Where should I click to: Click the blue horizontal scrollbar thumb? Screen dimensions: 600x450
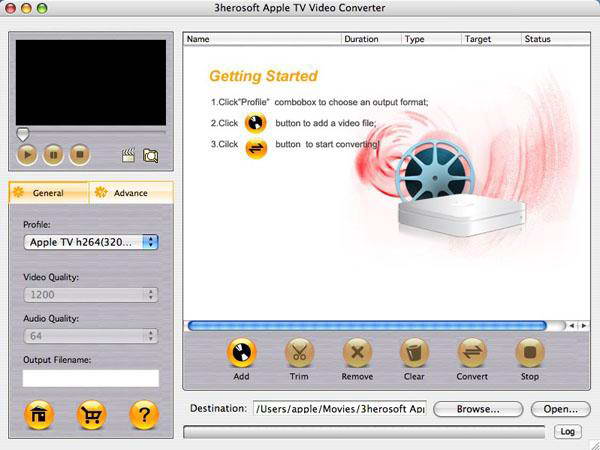[367, 326]
